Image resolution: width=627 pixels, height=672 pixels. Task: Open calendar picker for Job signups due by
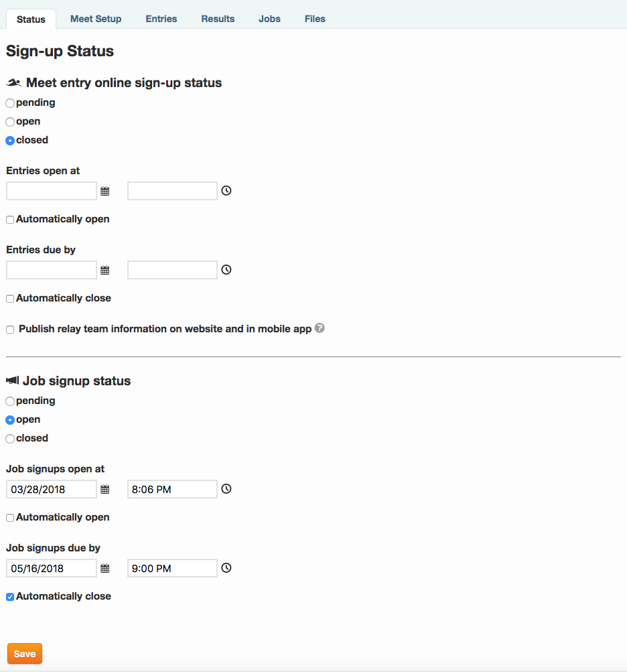(x=105, y=569)
